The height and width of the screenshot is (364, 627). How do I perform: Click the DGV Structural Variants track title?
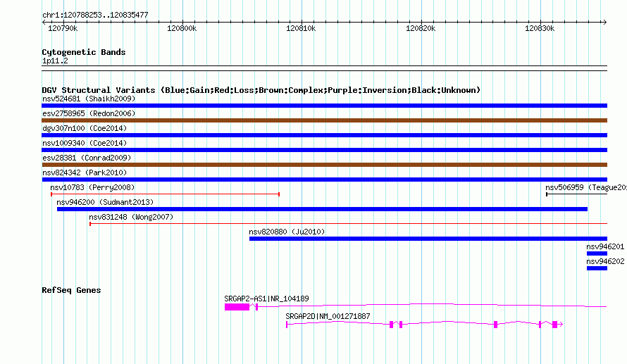261,90
